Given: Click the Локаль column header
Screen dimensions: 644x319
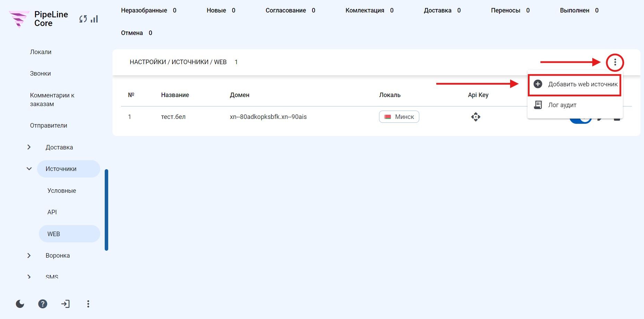Looking at the screenshot, I should 390,95.
